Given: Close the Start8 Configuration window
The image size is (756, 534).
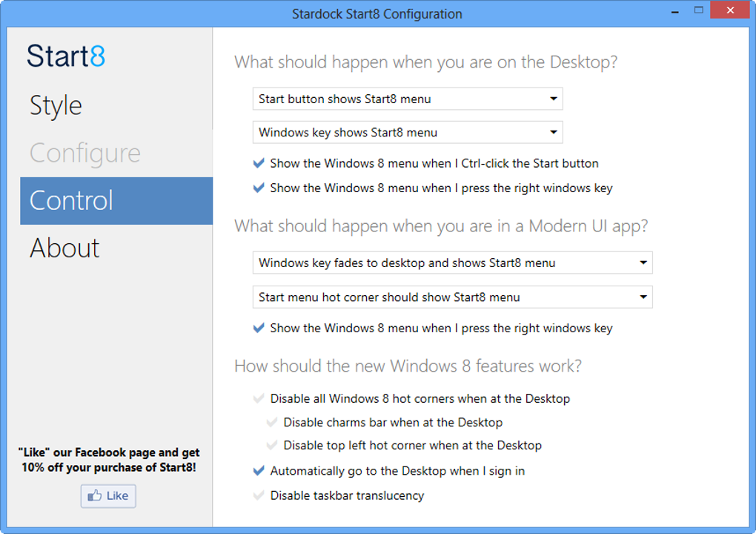Looking at the screenshot, I should (x=730, y=10).
